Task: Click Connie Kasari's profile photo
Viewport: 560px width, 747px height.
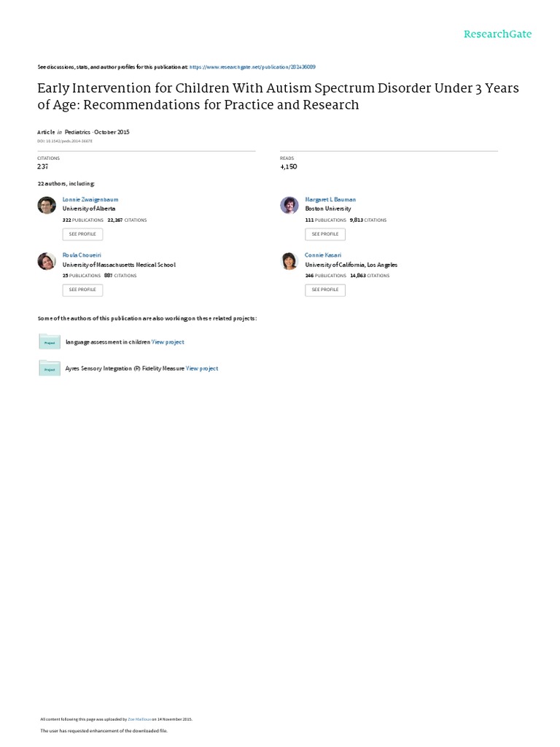Action: click(289, 261)
